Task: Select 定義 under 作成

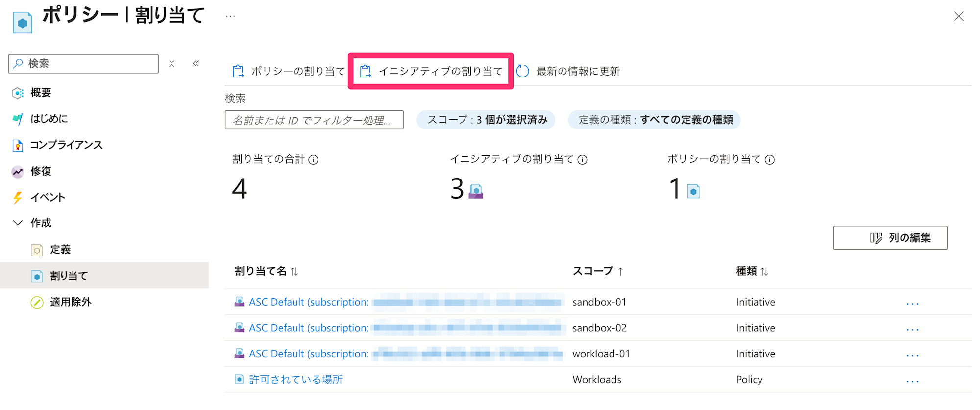Action: click(60, 250)
